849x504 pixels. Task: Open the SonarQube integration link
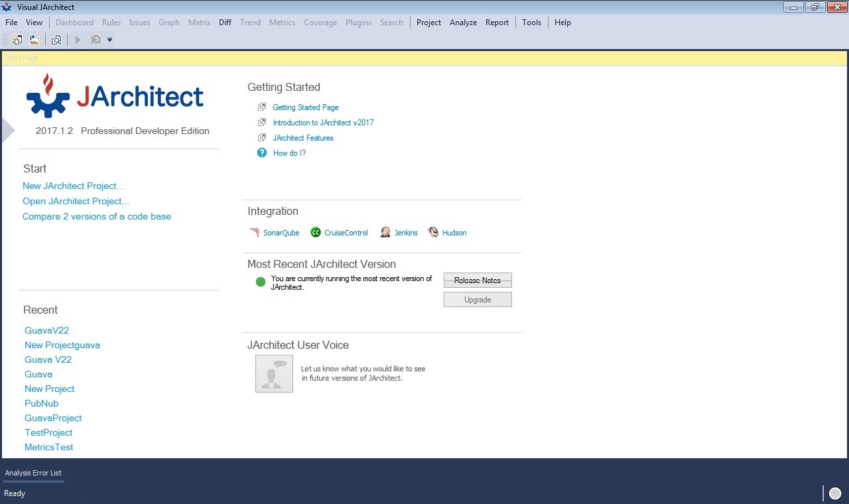click(281, 233)
